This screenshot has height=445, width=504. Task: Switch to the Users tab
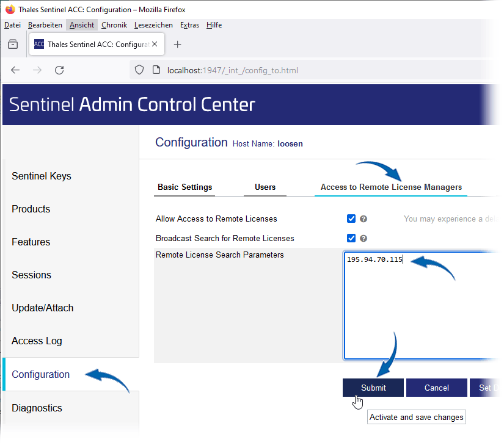pyautogui.click(x=265, y=187)
